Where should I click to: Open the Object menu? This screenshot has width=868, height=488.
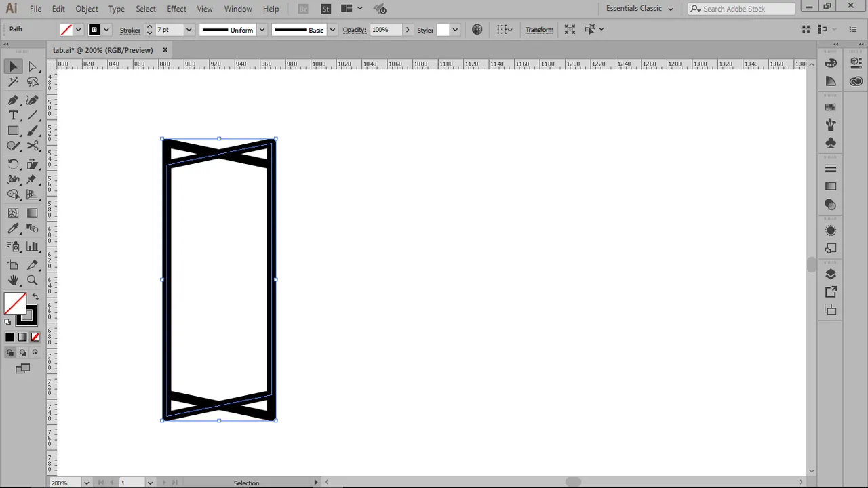(x=87, y=9)
